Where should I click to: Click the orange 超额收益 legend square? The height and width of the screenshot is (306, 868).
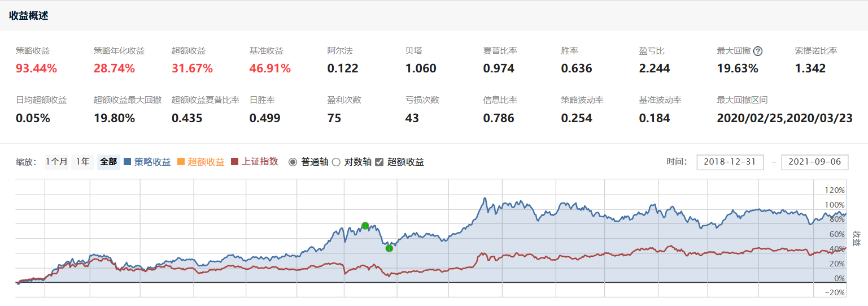pos(181,162)
